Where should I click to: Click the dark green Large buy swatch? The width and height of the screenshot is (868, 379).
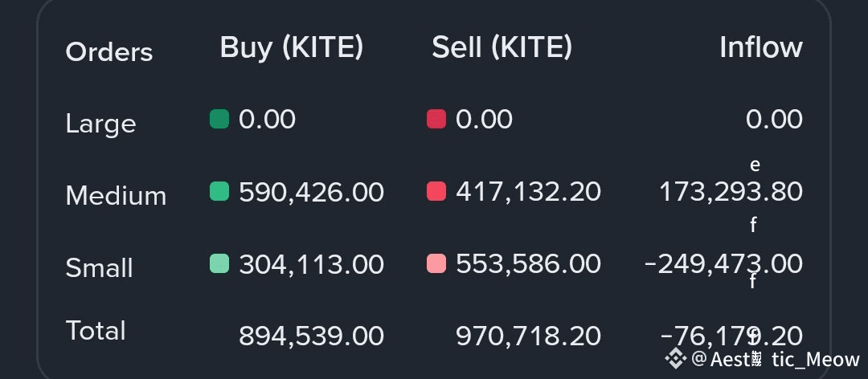219,120
